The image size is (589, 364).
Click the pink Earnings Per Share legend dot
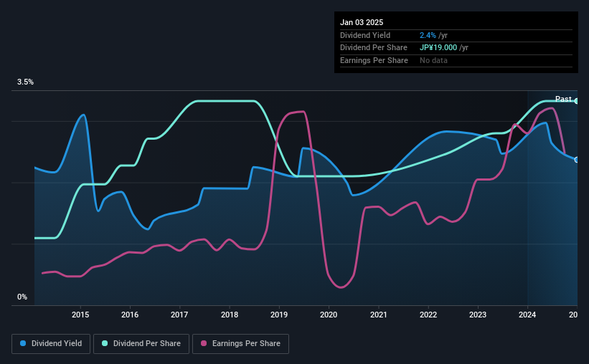[204, 343]
